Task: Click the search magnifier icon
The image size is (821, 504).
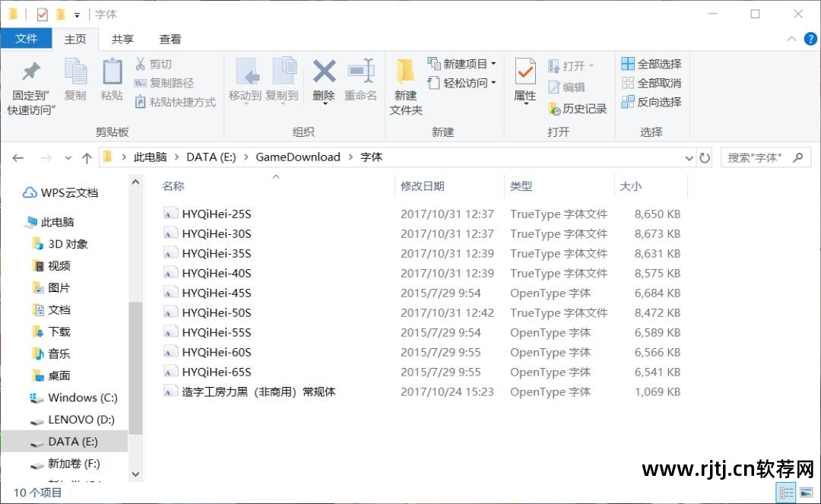Action: 798,157
